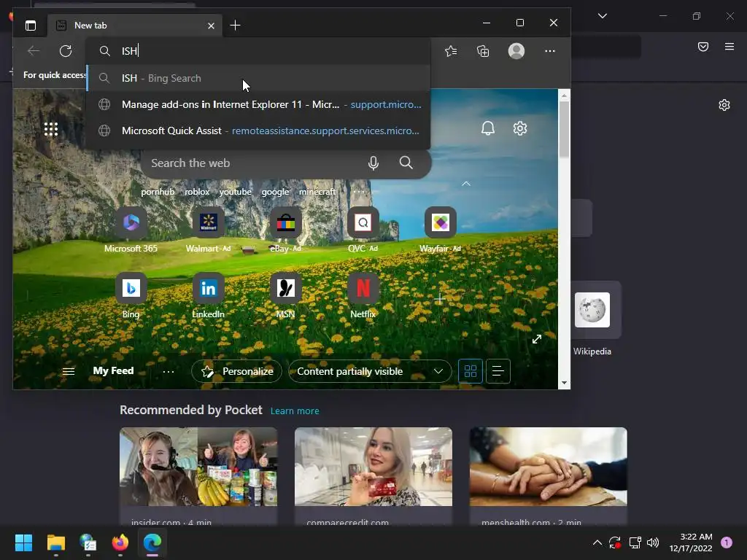Screen dimensions: 747x560
Task: Open comparecredit.com Pocket article thumbnail
Action: pos(373,467)
